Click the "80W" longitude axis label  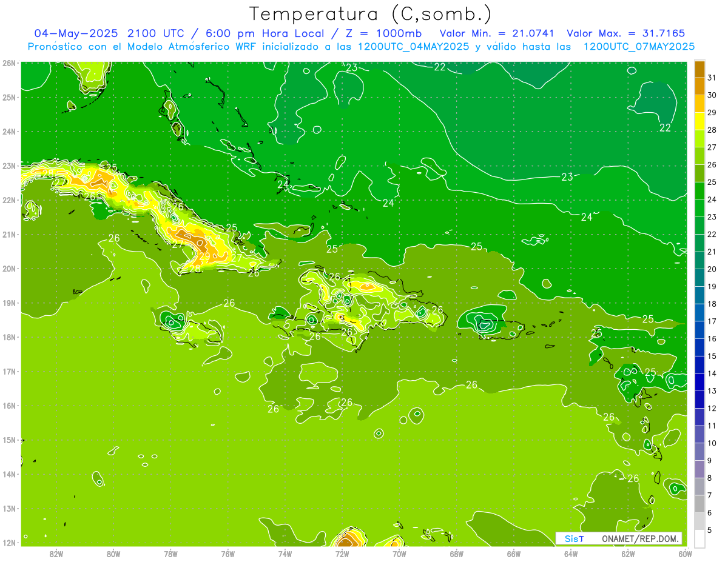click(x=113, y=554)
